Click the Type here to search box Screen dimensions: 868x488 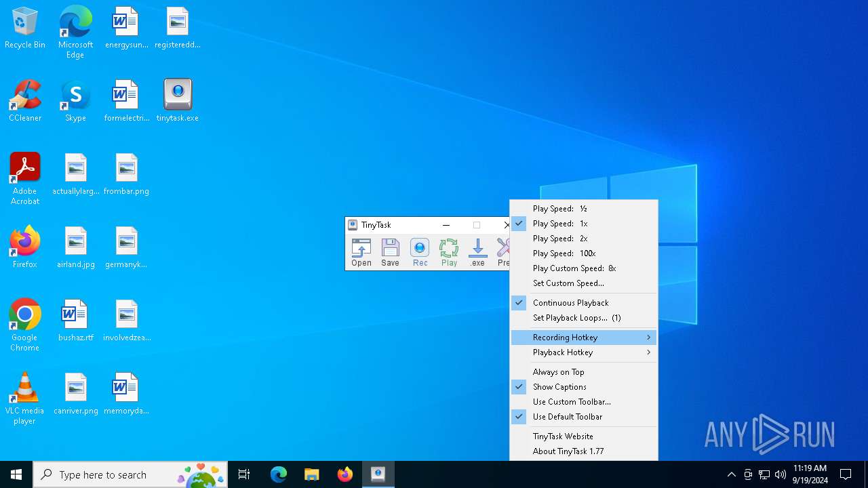coord(130,474)
